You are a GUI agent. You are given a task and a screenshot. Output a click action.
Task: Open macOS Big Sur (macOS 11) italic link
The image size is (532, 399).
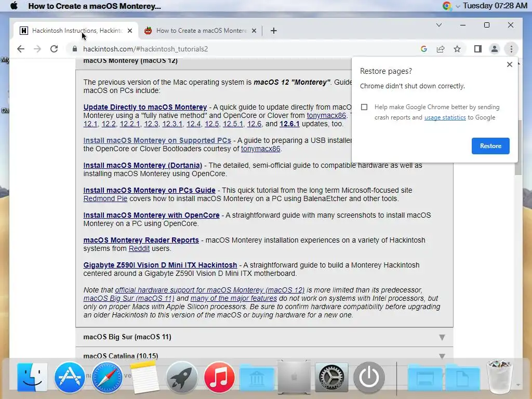(129, 298)
